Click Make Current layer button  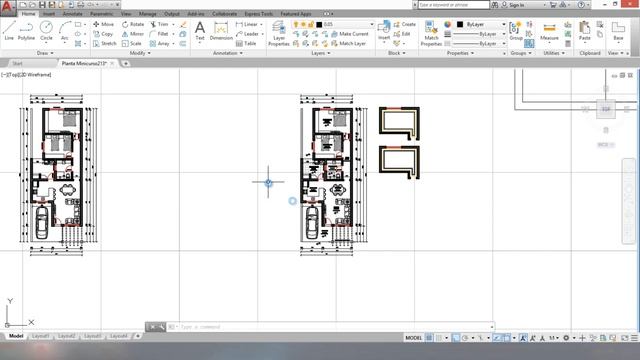point(351,34)
